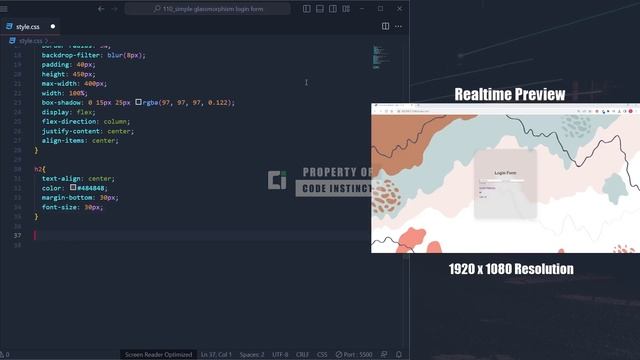This screenshot has width=640, height=360.
Task: Split the editor to the right
Action: tap(385, 27)
